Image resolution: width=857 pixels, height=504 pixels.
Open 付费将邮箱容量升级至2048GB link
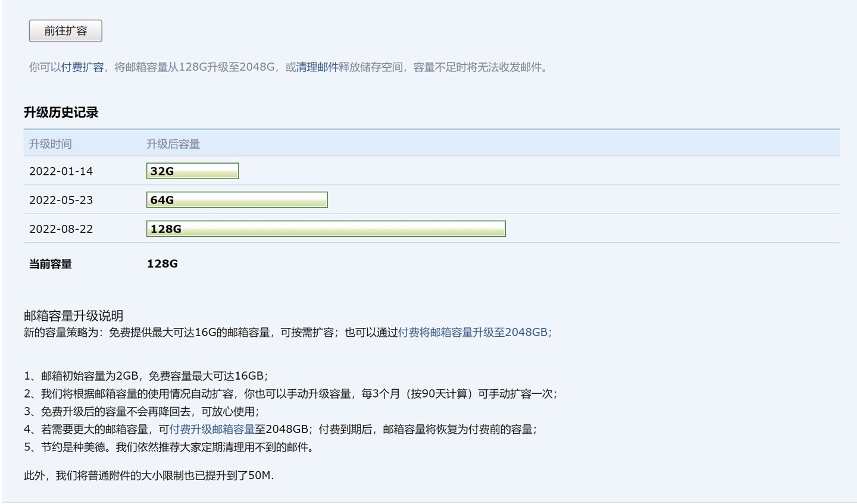474,333
